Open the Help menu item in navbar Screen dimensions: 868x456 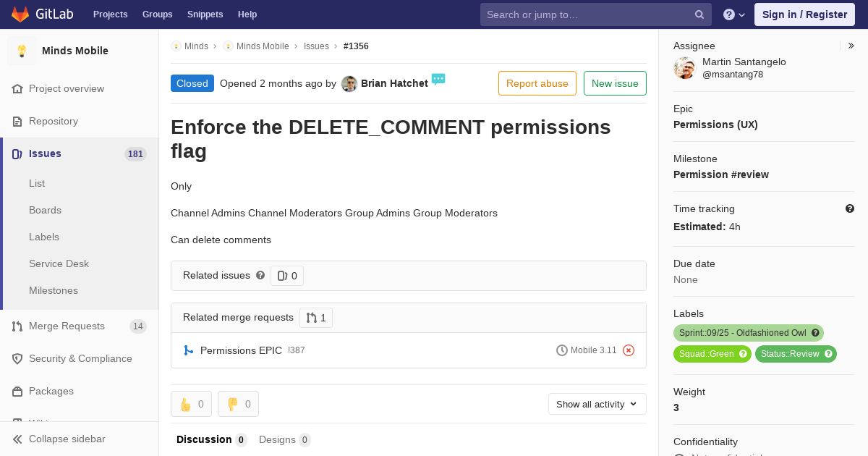click(x=247, y=14)
